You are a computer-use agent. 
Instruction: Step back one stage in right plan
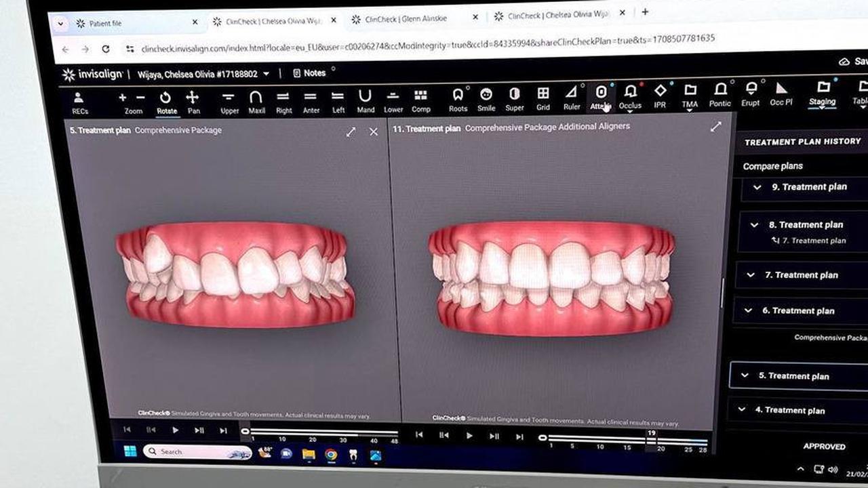[443, 435]
